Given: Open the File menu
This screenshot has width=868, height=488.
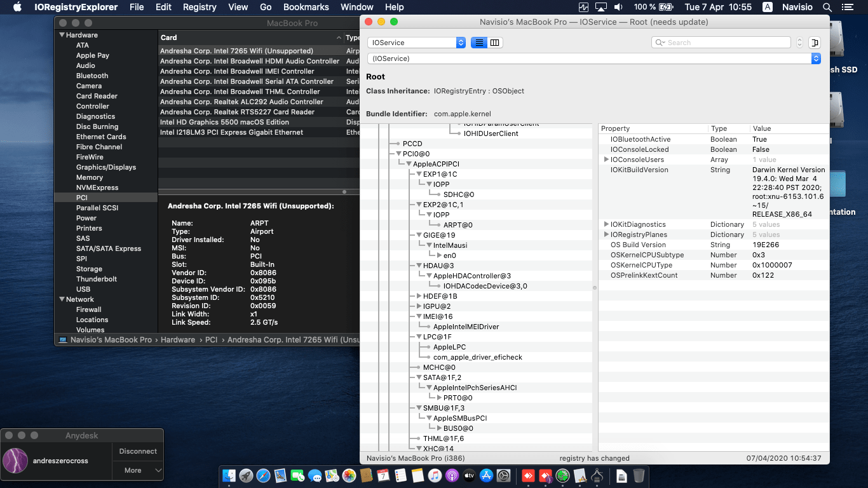Looking at the screenshot, I should click(x=137, y=7).
